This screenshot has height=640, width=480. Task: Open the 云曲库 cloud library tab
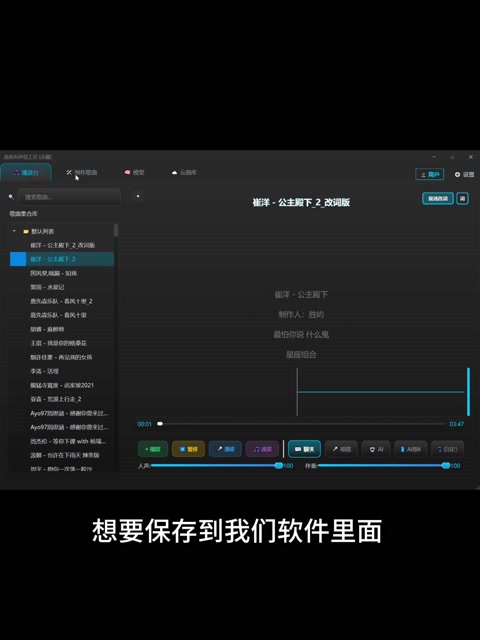(x=184, y=173)
